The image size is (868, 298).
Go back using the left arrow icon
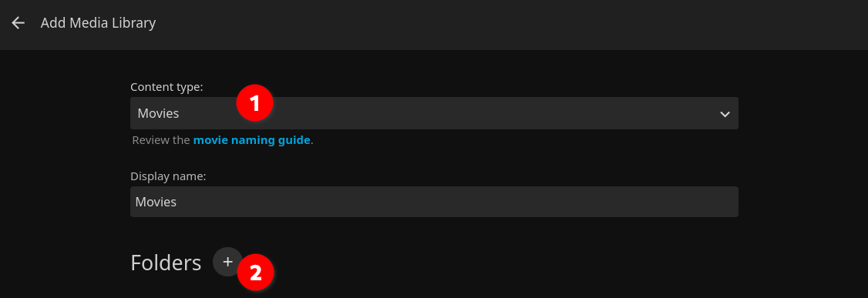[19, 22]
